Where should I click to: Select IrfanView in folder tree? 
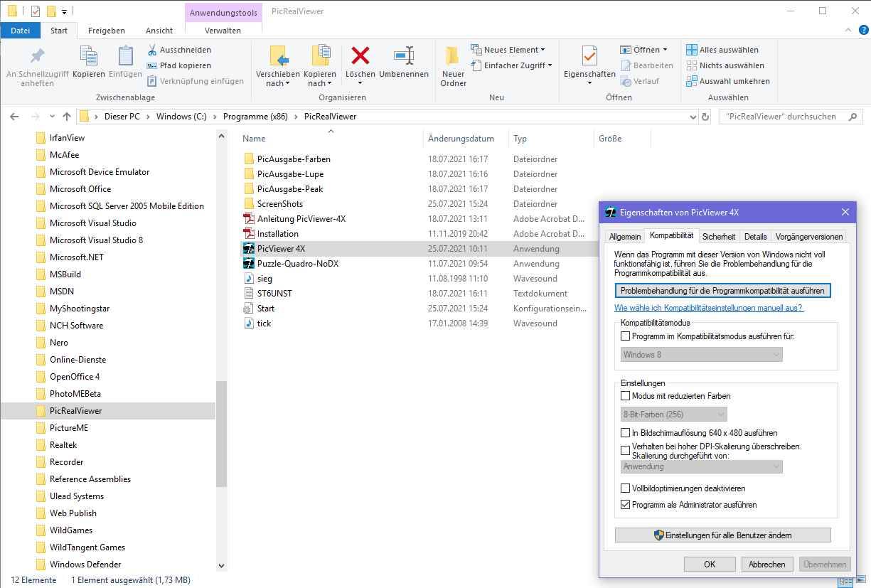pos(67,138)
